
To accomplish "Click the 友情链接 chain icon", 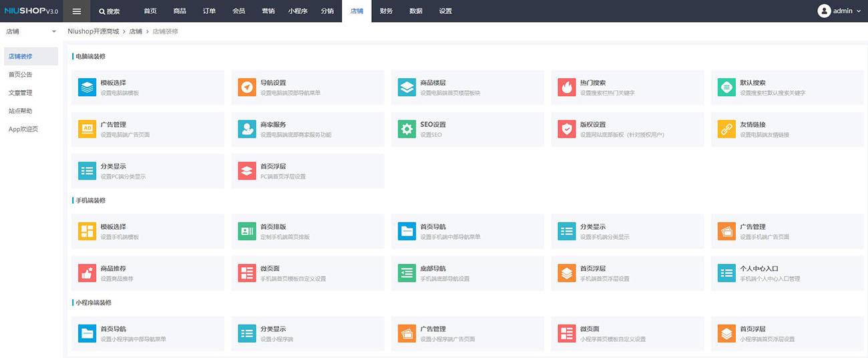I will pyautogui.click(x=726, y=129).
